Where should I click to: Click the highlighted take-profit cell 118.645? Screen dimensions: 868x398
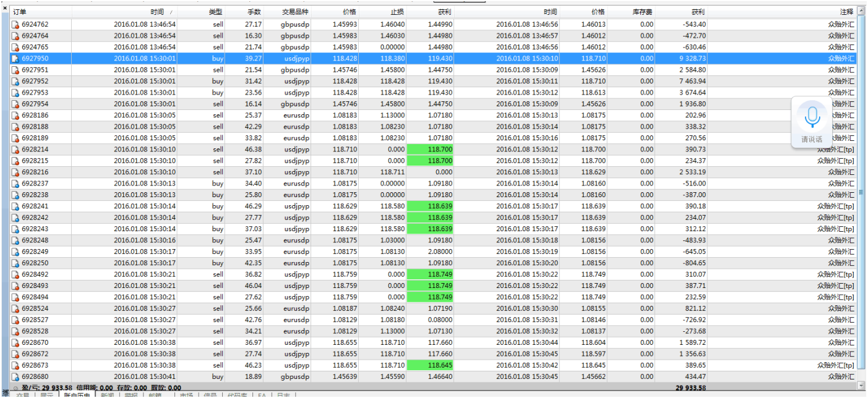click(430, 365)
